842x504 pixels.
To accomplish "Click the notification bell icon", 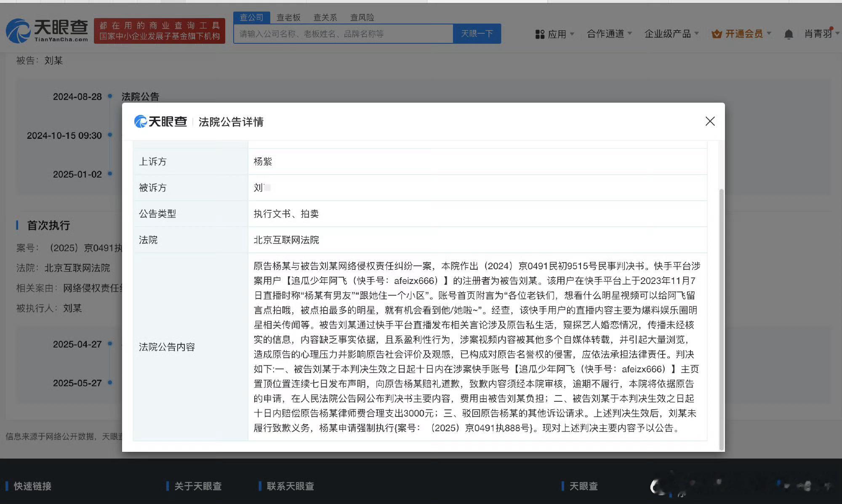I will 789,34.
